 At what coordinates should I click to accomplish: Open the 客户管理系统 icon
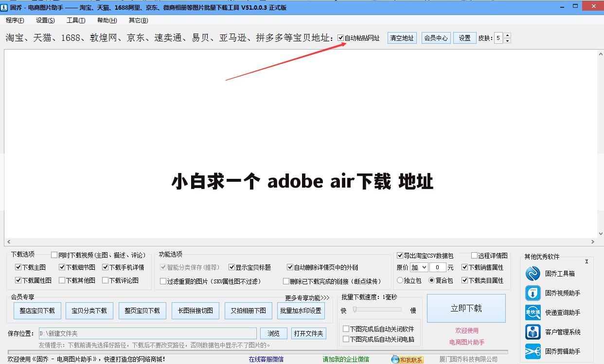(x=533, y=332)
